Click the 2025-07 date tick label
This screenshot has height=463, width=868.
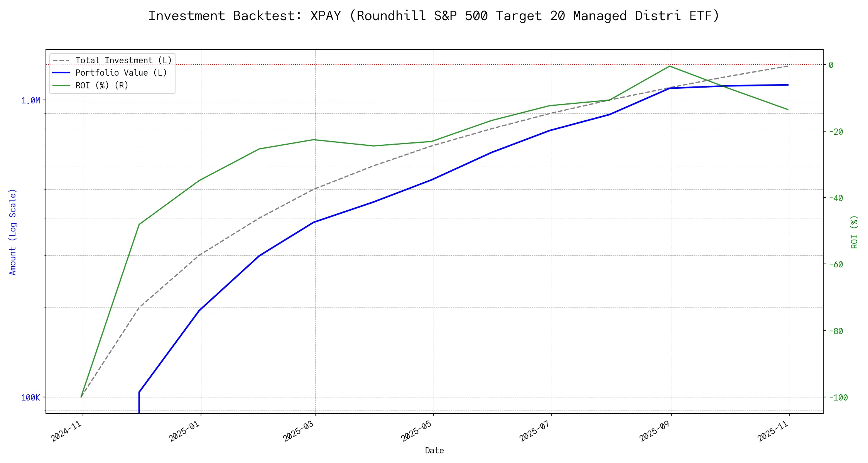tap(535, 431)
